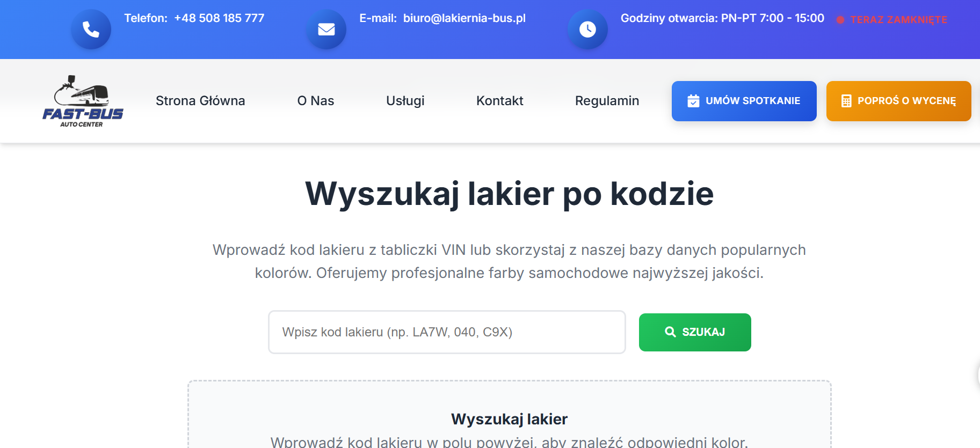Go to the Strona Główna menu item
This screenshot has height=448, width=980.
click(x=200, y=101)
